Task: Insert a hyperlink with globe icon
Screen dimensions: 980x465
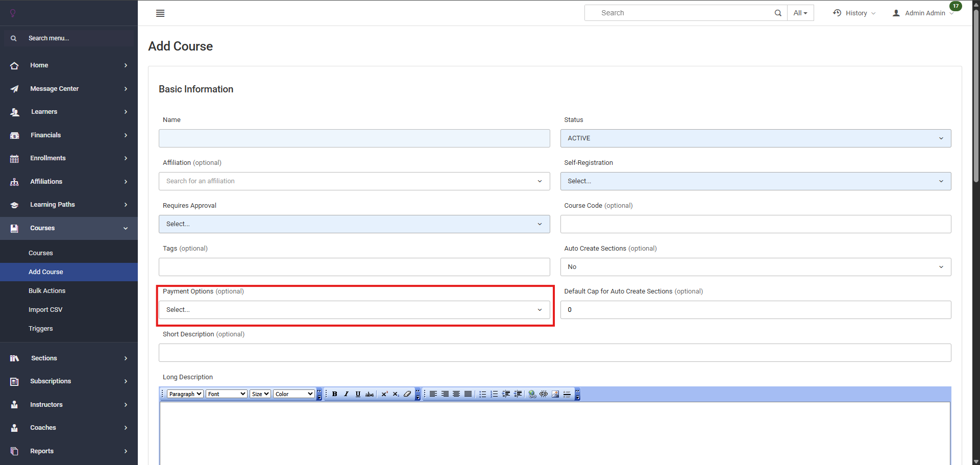Action: (532, 394)
